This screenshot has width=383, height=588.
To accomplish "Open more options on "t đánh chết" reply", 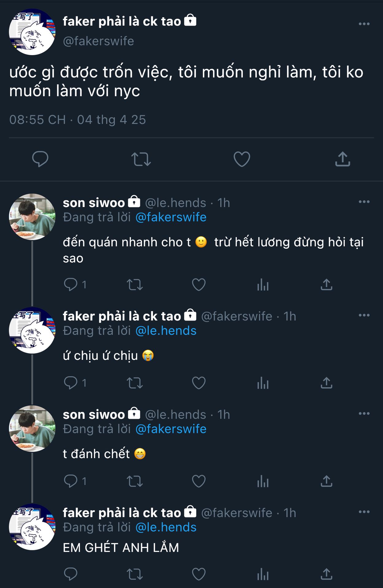I will click(364, 413).
